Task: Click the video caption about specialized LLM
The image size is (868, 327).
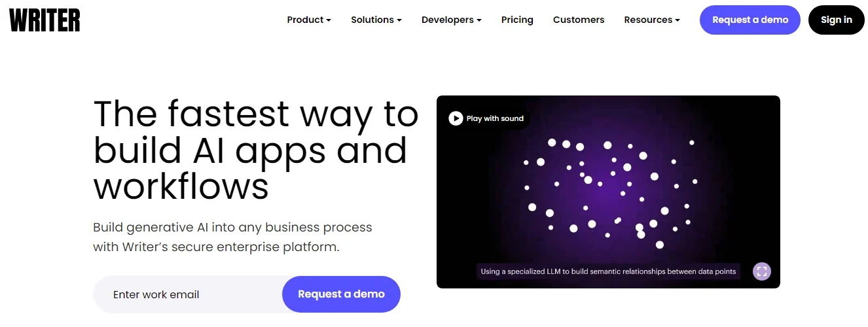Action: [608, 271]
